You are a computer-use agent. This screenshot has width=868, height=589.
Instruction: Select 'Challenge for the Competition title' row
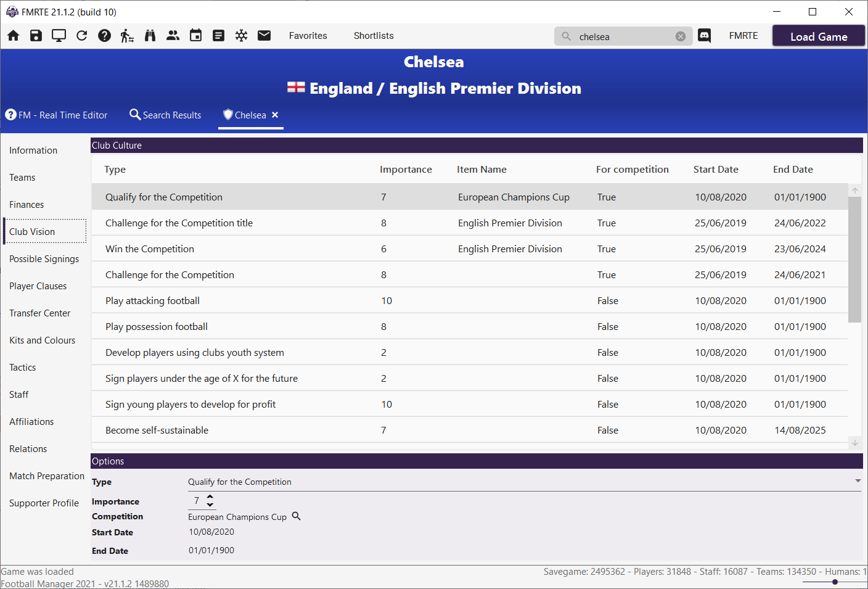point(470,223)
